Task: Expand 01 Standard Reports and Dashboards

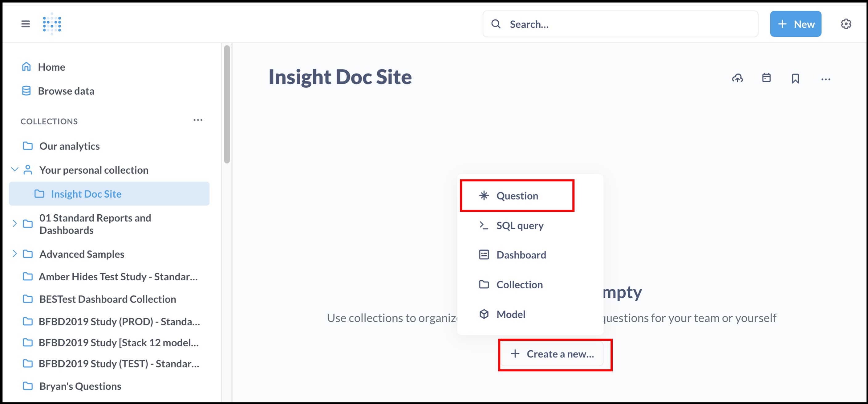Action: click(14, 224)
